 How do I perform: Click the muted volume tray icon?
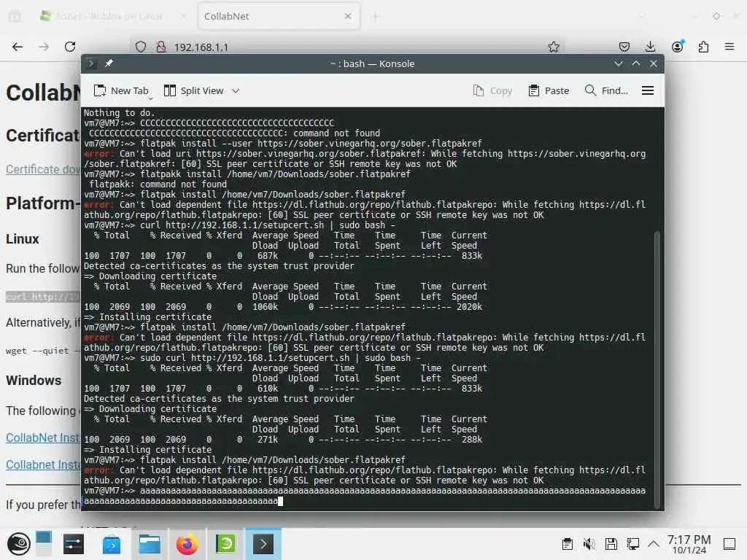click(589, 544)
